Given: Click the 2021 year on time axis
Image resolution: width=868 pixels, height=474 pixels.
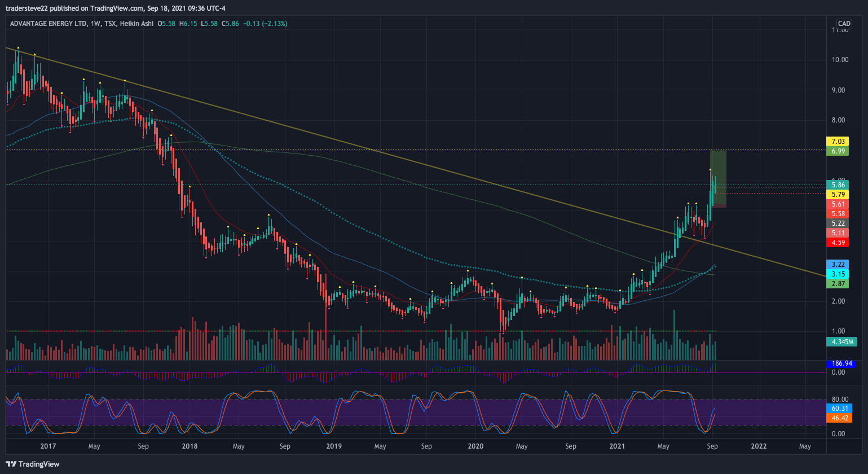Looking at the screenshot, I should (x=618, y=446).
